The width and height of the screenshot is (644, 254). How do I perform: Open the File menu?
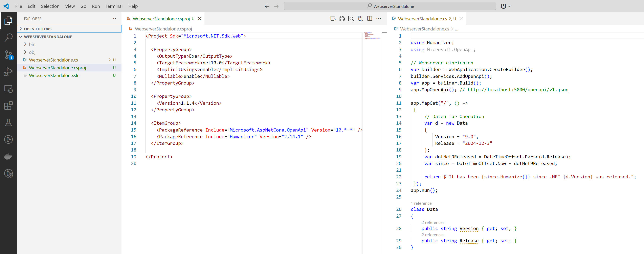19,6
